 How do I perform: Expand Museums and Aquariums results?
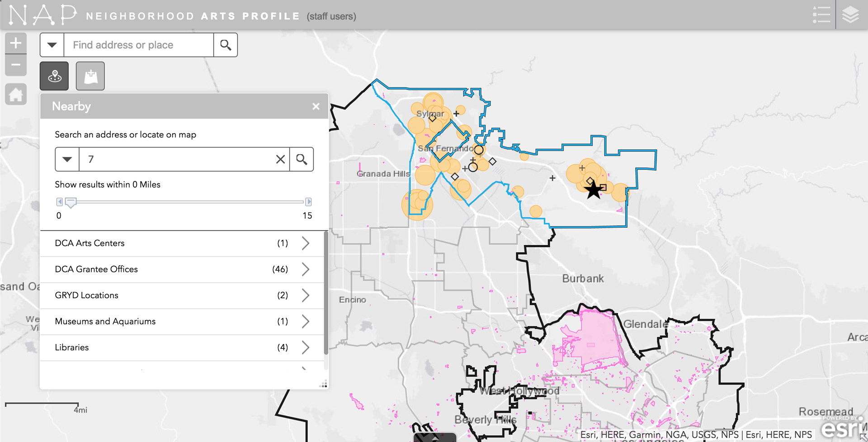tap(182, 322)
